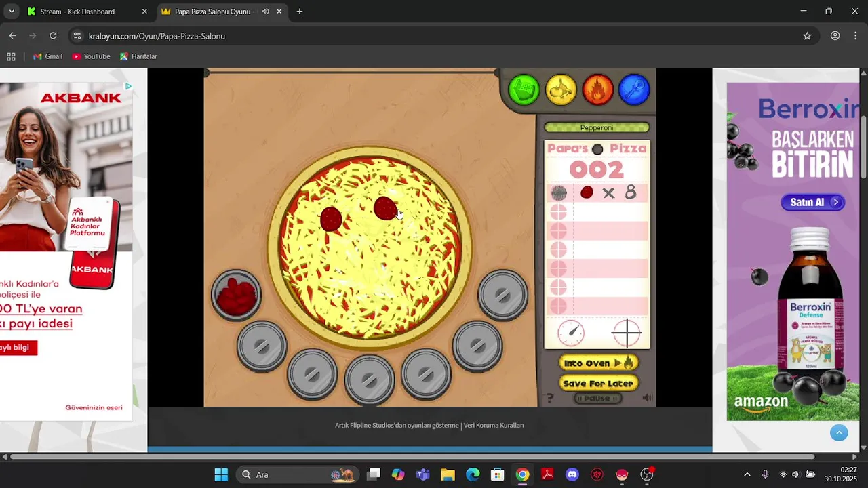Viewport: 868px width, 488px height.
Task: Open Microsoft Edge from the taskbar
Action: [x=473, y=474]
